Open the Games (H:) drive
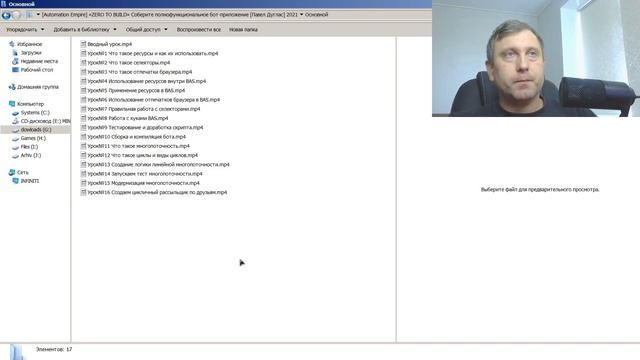Viewport: 640px width, 360px height. pos(33,138)
